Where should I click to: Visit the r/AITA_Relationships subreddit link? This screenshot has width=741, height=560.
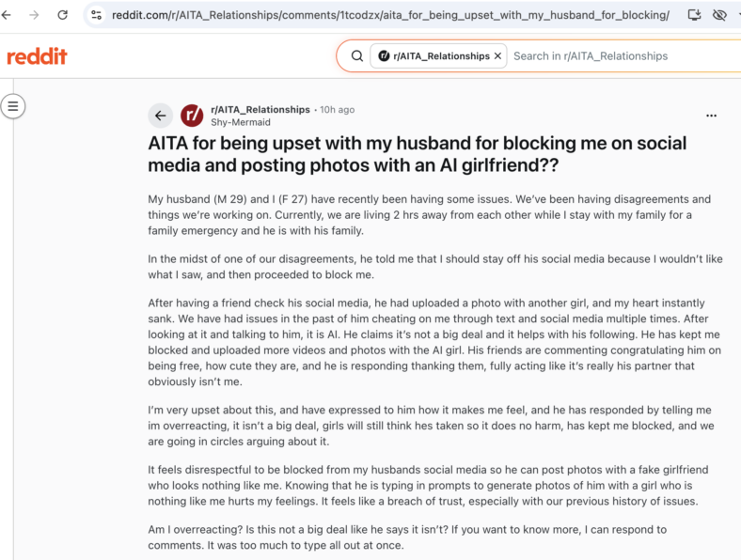click(x=260, y=110)
